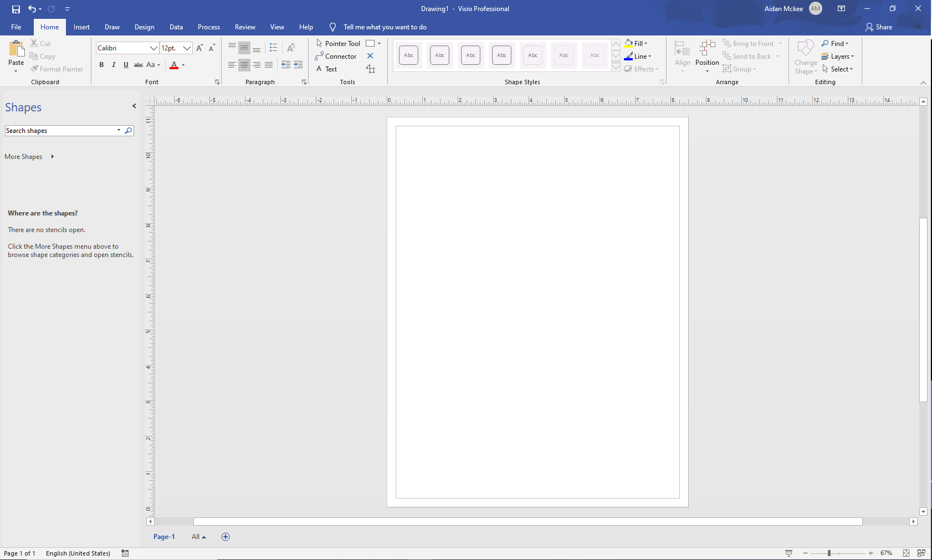The width and height of the screenshot is (932, 560).
Task: Toggle italic formatting
Action: (x=114, y=65)
